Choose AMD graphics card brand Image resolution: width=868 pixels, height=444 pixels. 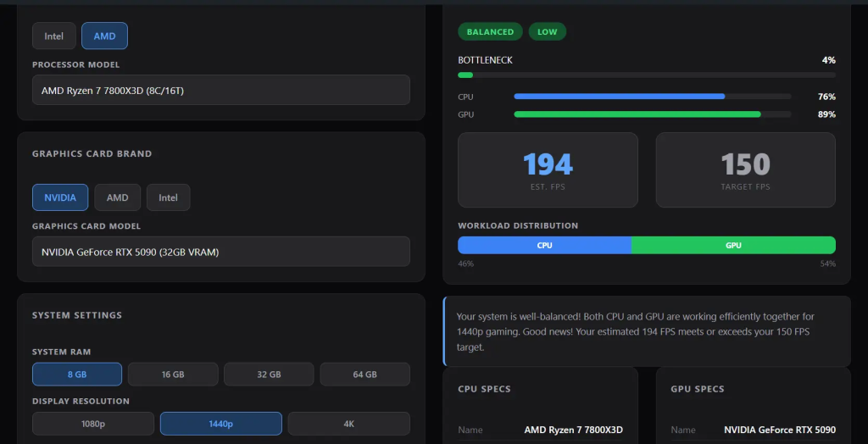[x=117, y=197]
